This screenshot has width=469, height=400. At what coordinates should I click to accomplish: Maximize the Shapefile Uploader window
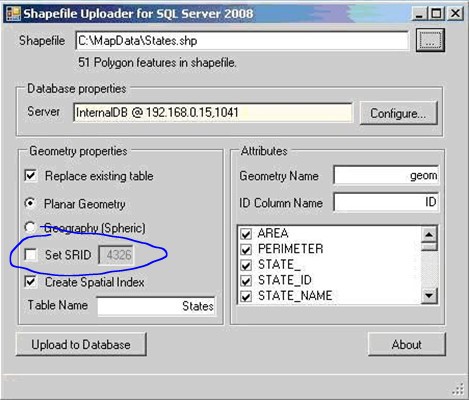coord(436,14)
